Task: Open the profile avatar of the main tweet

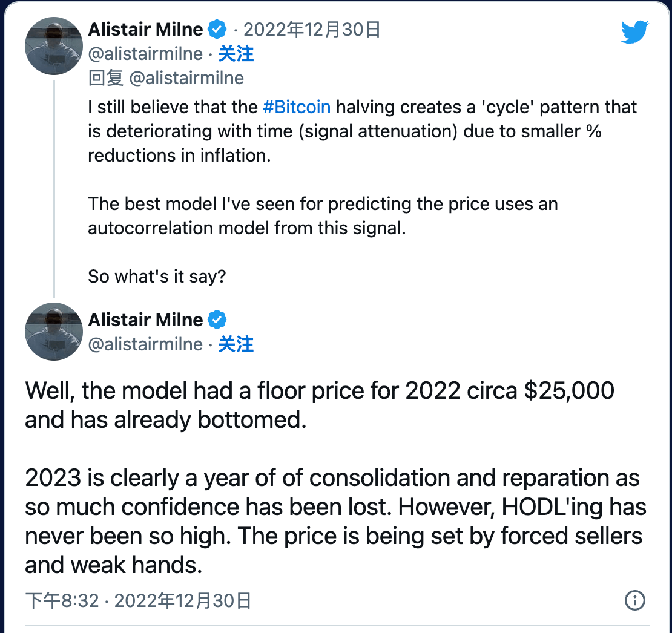Action: (x=54, y=332)
